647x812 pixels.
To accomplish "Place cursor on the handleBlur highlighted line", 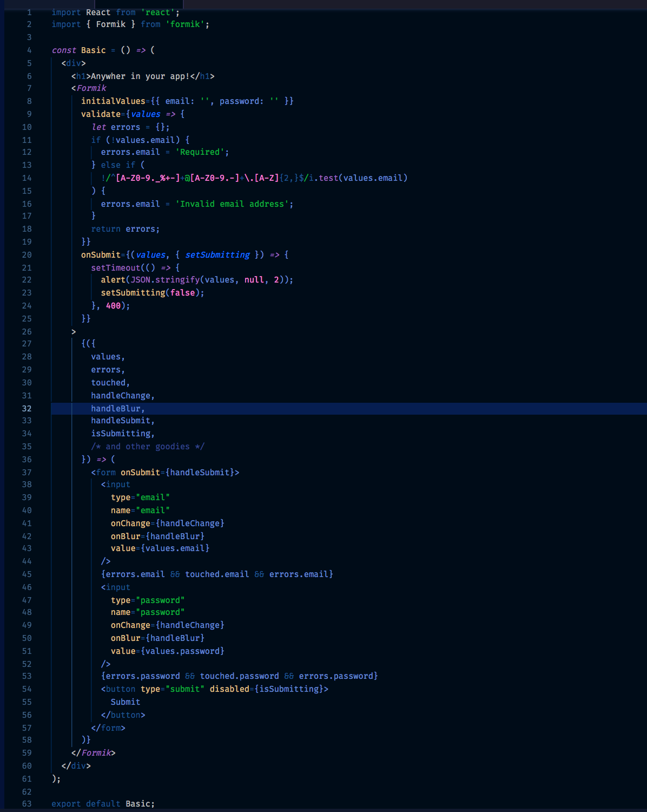I will click(x=117, y=408).
